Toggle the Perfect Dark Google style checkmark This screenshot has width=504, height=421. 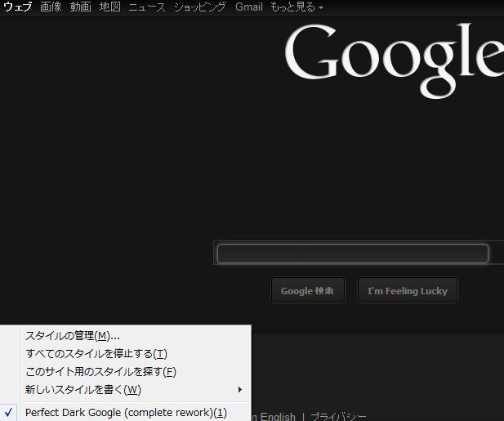tap(8, 412)
